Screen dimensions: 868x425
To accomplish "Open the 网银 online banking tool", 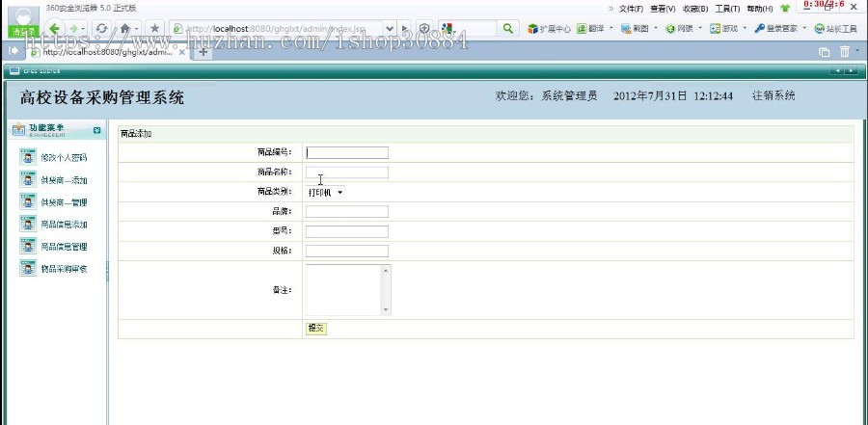I will pyautogui.click(x=679, y=28).
